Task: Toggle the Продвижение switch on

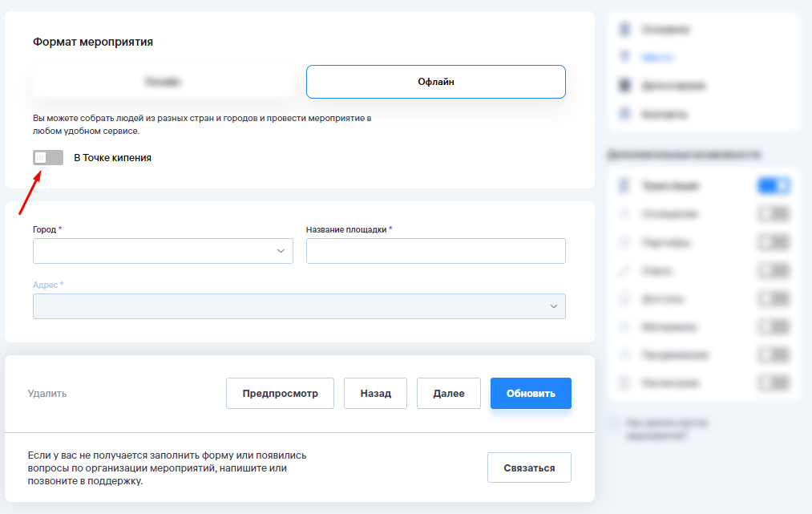Action: [x=774, y=355]
